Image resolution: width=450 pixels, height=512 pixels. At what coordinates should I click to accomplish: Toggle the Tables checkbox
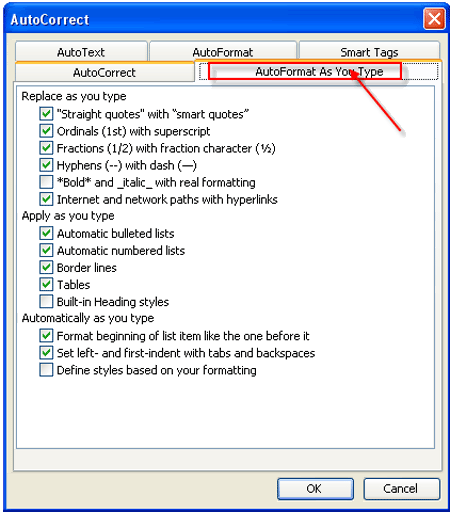coord(46,284)
